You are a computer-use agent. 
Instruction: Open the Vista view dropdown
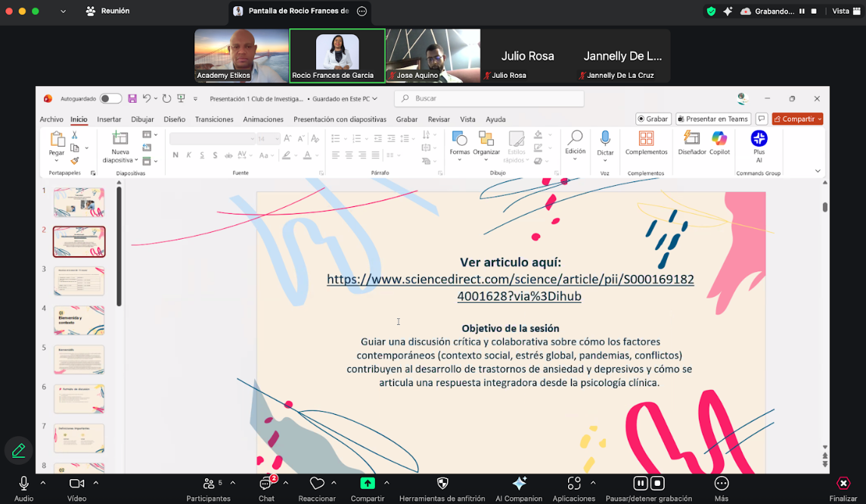pyautogui.click(x=844, y=11)
